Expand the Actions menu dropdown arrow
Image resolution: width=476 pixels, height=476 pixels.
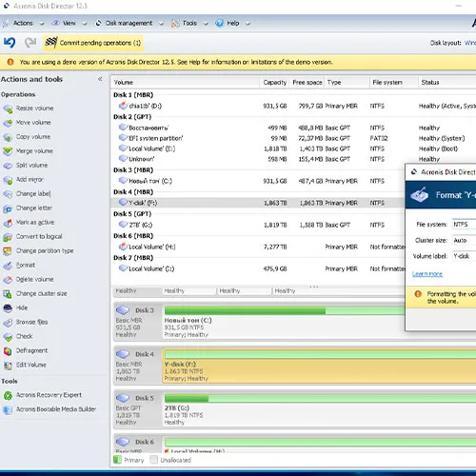(42, 24)
